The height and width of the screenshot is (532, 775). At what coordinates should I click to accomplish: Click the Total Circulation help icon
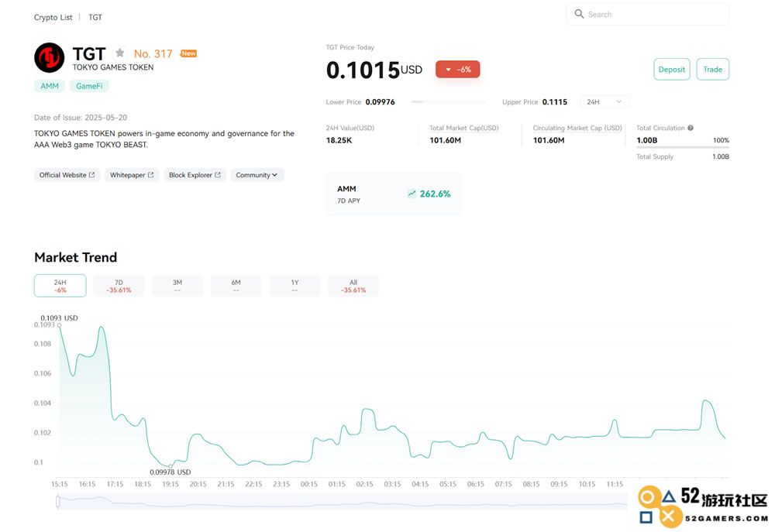tap(691, 128)
